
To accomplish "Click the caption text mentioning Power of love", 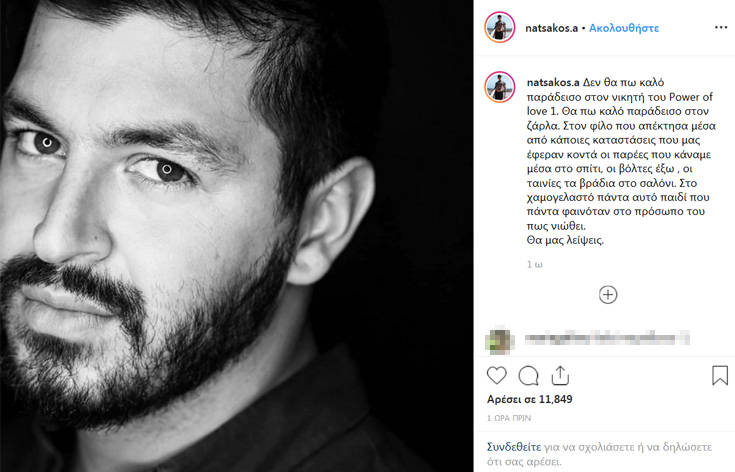I will point(621,161).
